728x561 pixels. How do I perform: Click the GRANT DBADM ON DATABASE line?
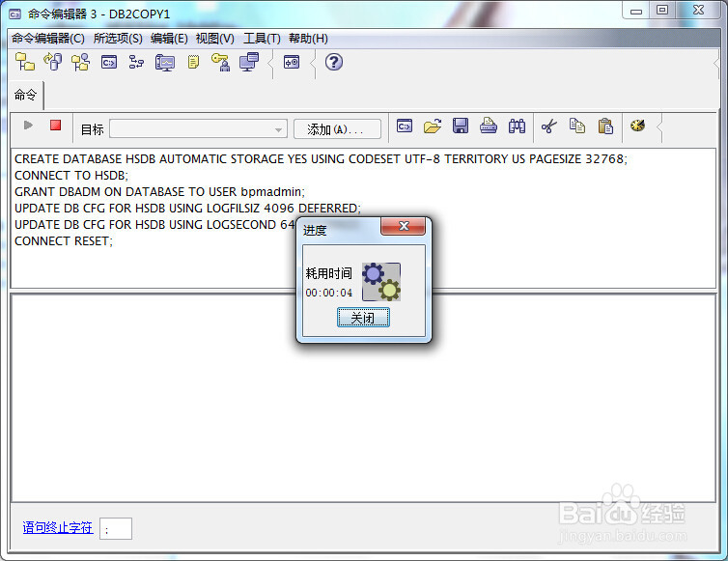click(159, 192)
